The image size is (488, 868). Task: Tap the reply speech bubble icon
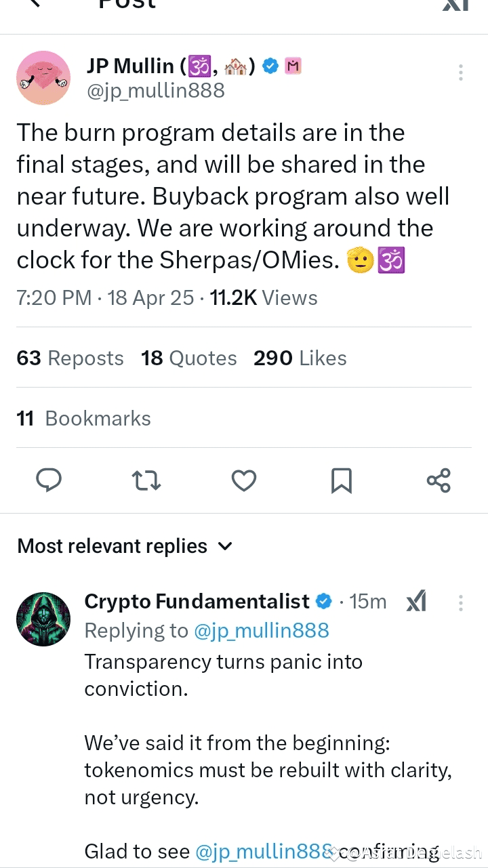49,480
